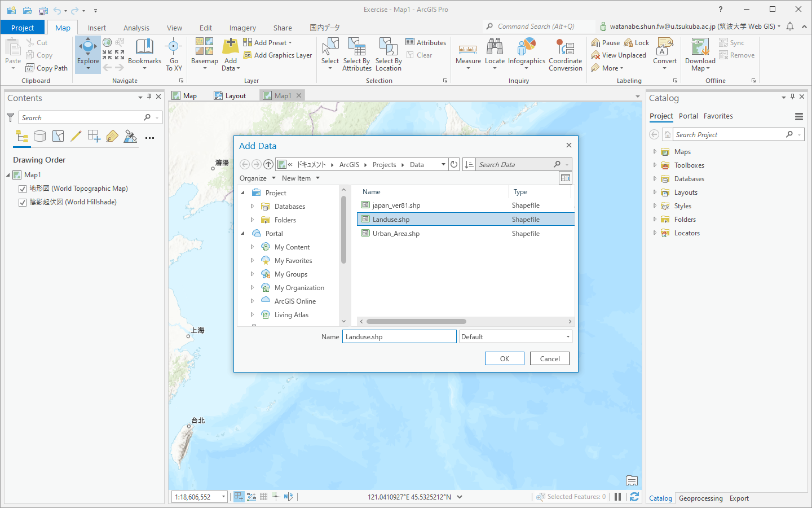812x508 pixels.
Task: Collapse the Portal node in dialog tree
Action: [243, 234]
